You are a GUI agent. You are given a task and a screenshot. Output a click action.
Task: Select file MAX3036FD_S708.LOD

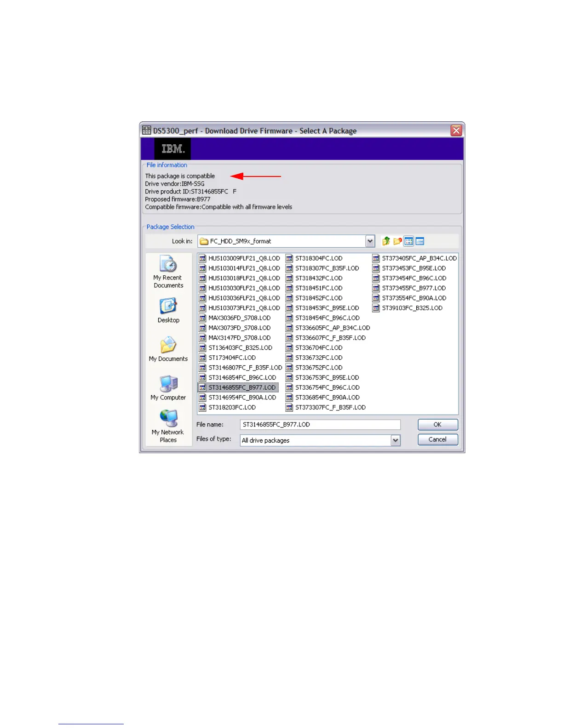pos(235,318)
